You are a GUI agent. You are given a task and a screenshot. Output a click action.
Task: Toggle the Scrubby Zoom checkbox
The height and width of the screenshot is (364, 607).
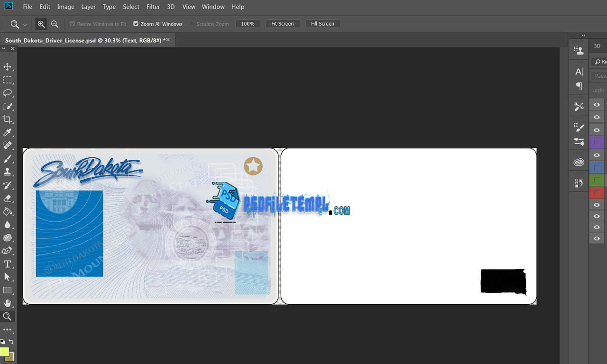(x=192, y=24)
